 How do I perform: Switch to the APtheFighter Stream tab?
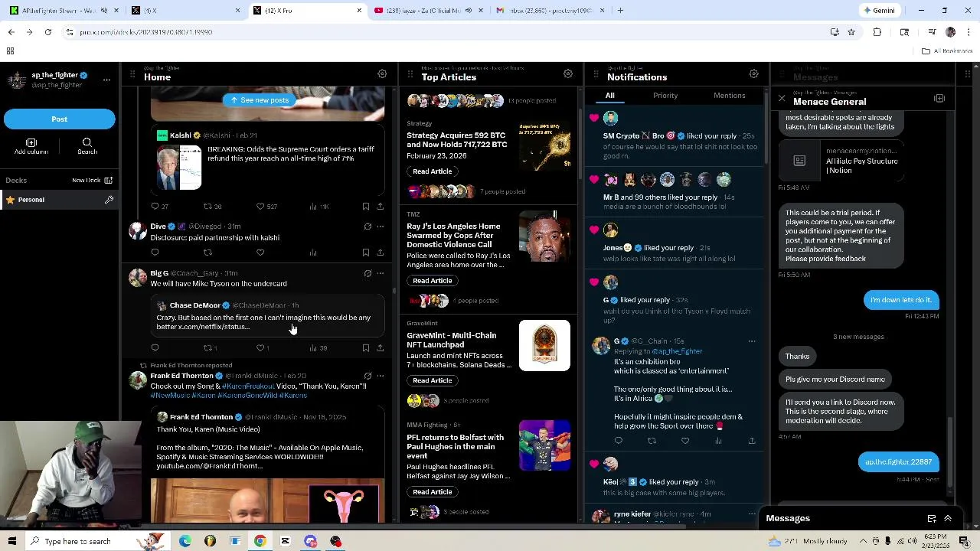click(x=65, y=11)
